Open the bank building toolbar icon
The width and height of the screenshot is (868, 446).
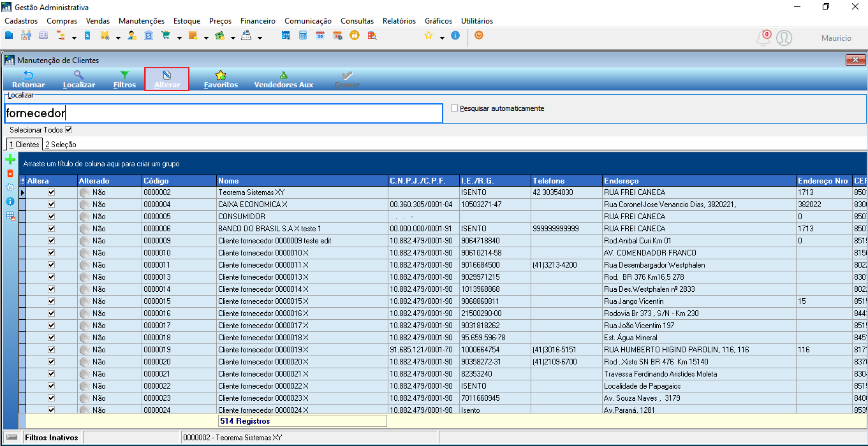(149, 36)
